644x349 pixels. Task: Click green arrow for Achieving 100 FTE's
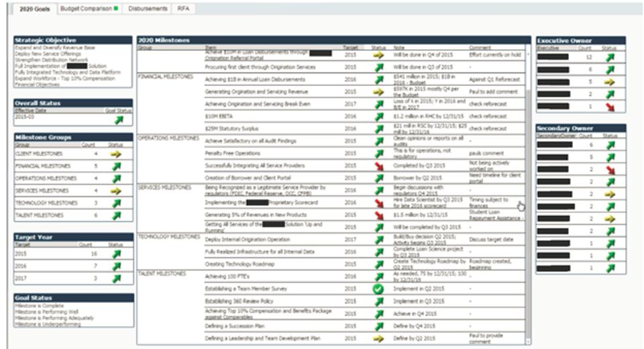click(x=378, y=277)
